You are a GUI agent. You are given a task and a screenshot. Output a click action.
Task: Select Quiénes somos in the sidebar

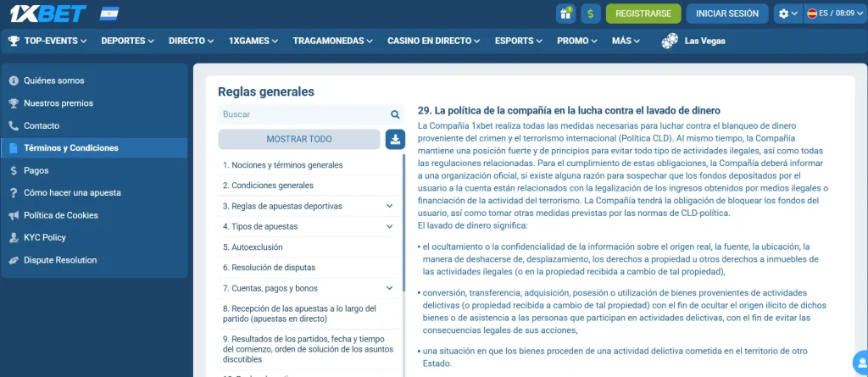94,80
